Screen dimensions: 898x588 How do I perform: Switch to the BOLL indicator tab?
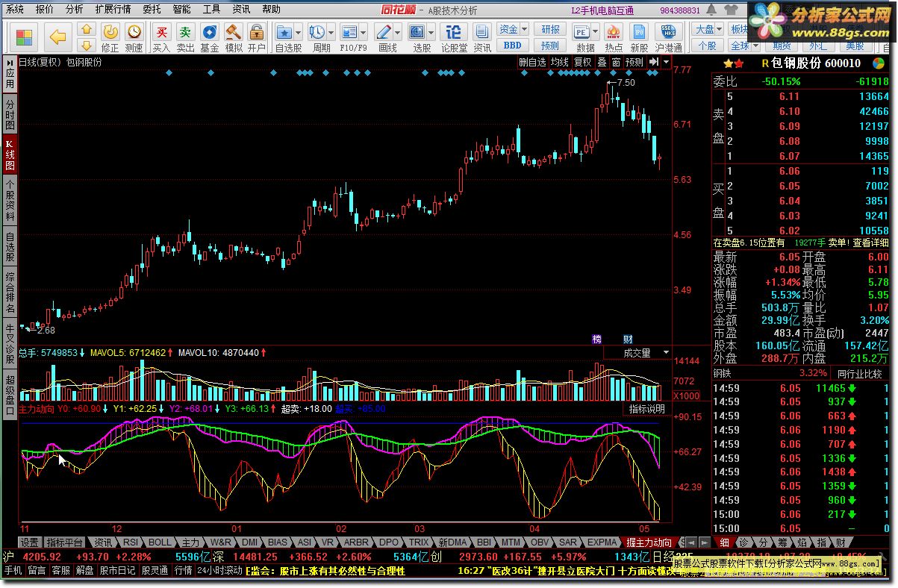159,542
